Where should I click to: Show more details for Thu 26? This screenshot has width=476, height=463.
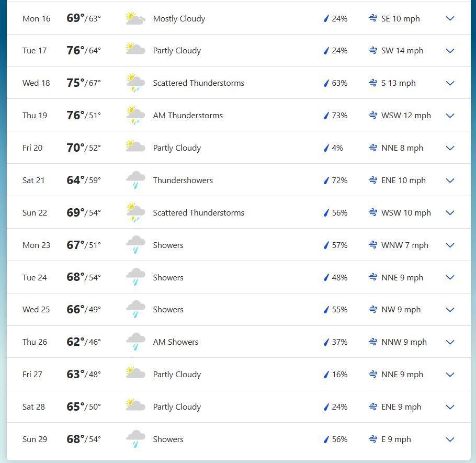[450, 342]
